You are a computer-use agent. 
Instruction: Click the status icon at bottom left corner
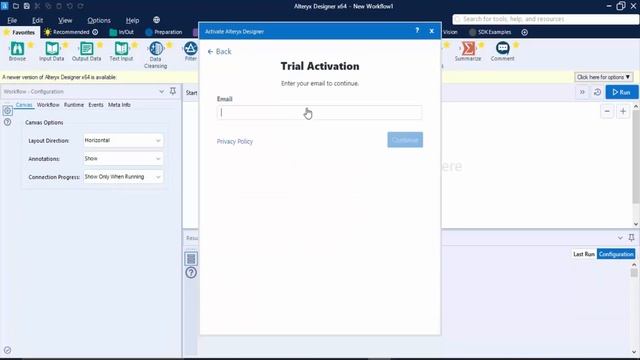click(x=7, y=350)
